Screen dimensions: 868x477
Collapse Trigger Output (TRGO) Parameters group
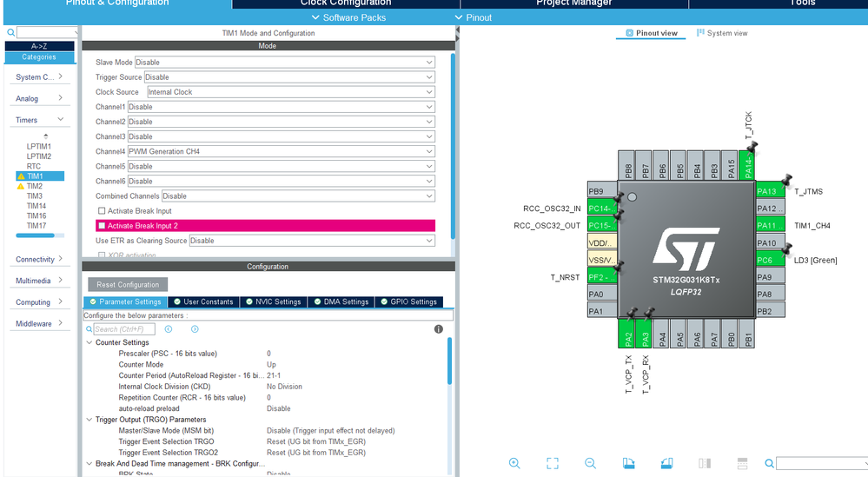(89, 420)
